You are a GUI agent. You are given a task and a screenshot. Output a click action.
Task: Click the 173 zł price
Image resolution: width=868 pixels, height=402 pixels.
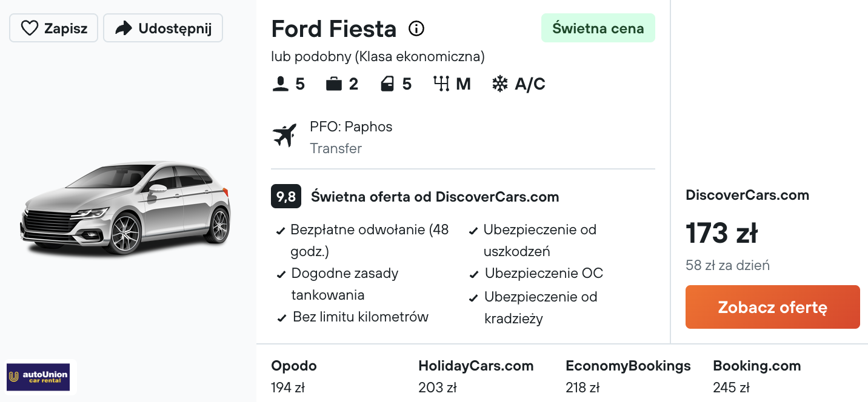click(721, 233)
